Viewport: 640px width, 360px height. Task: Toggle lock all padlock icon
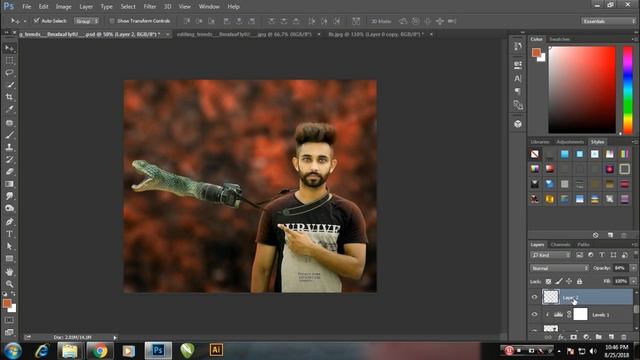click(579, 281)
